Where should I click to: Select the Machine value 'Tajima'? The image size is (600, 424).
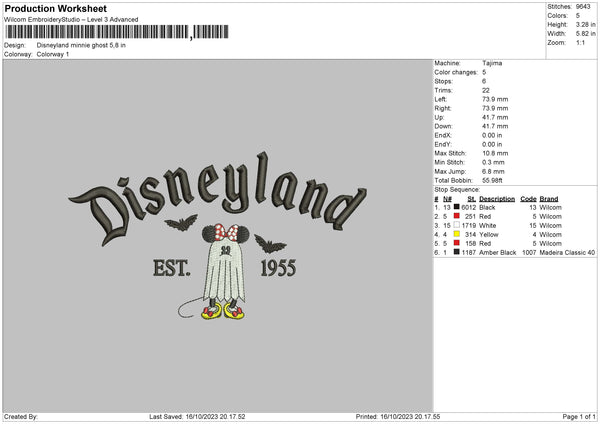point(492,63)
